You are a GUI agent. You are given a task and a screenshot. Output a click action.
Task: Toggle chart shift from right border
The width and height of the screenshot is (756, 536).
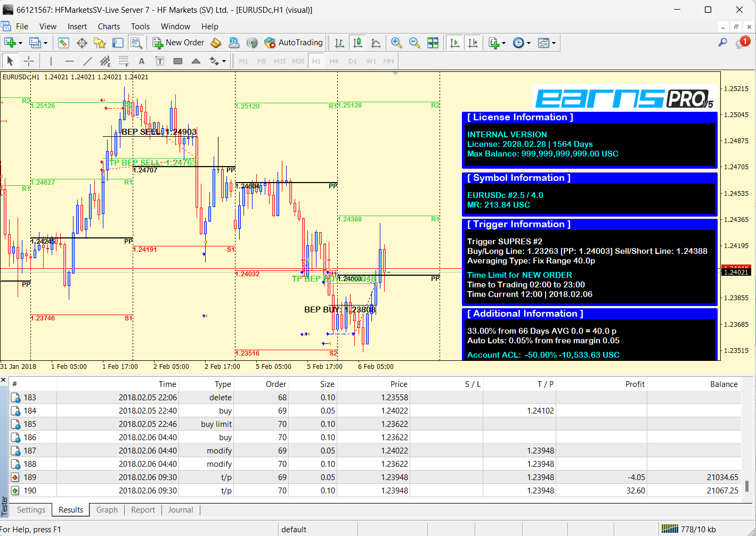coord(473,43)
